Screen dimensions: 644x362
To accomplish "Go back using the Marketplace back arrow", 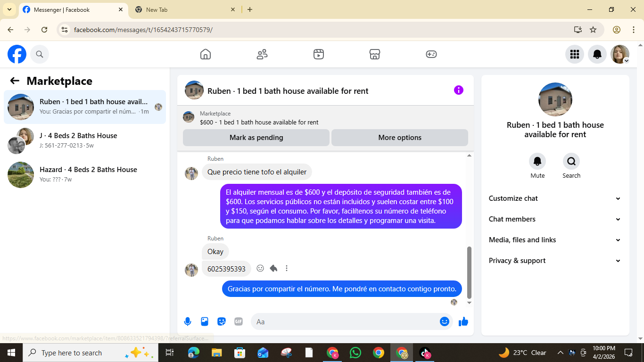I will (15, 81).
